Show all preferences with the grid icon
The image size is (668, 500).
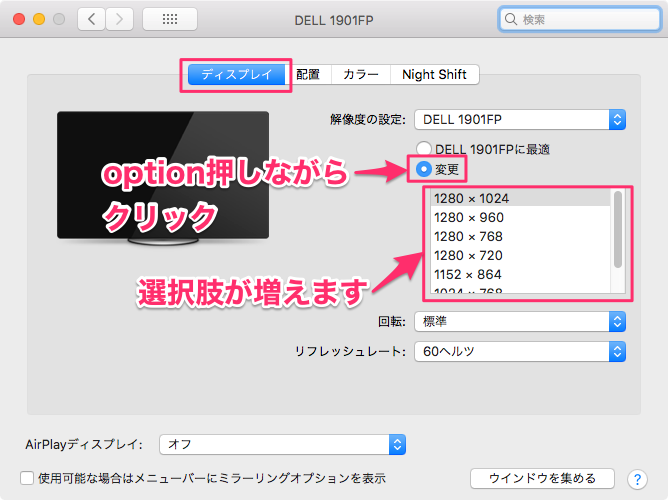(x=170, y=19)
